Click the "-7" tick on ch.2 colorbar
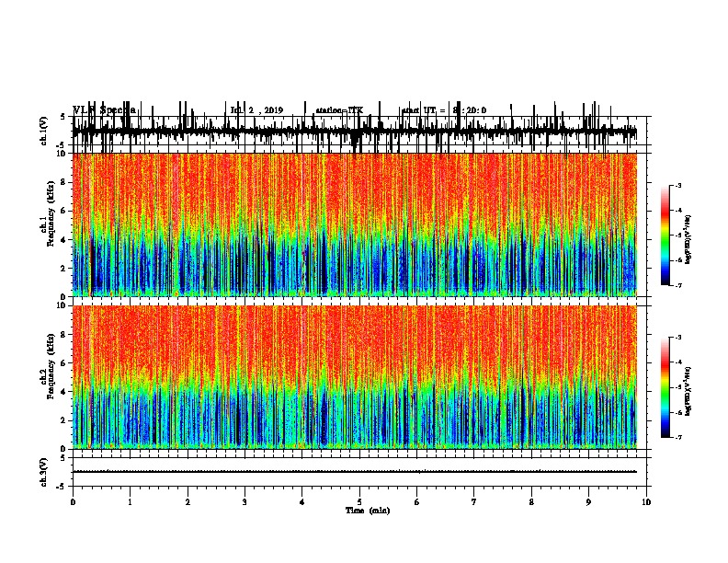Screen dimensions: 728x563 [x=677, y=437]
